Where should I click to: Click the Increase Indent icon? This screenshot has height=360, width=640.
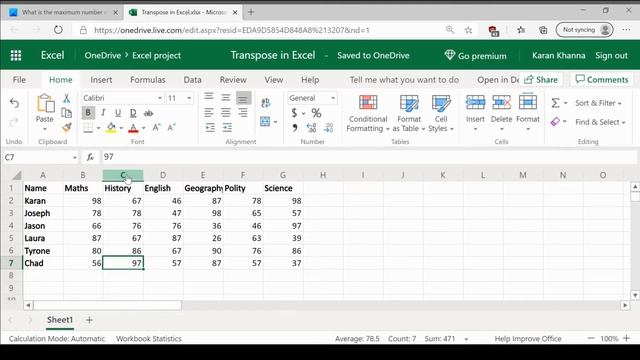pyautogui.click(x=227, y=128)
